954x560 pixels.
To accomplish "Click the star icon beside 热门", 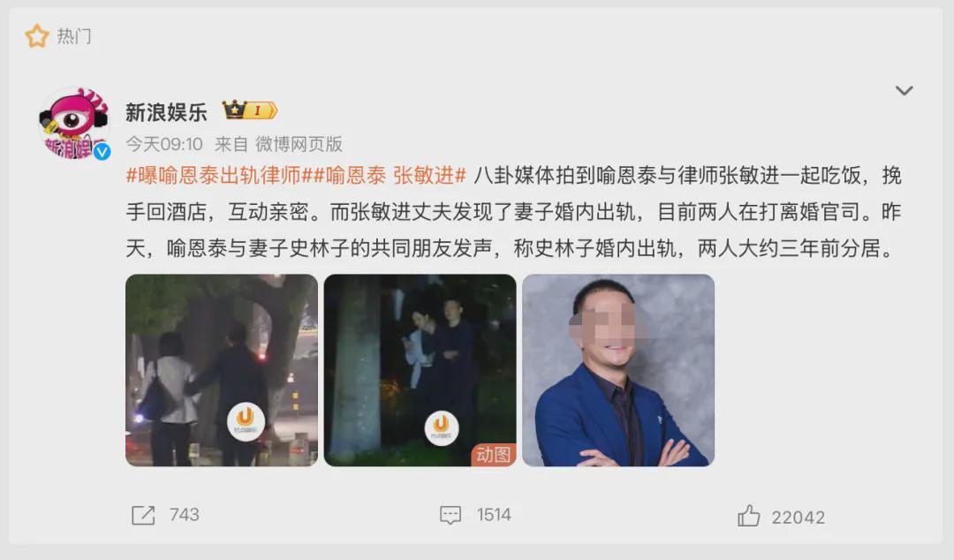I will (x=36, y=36).
